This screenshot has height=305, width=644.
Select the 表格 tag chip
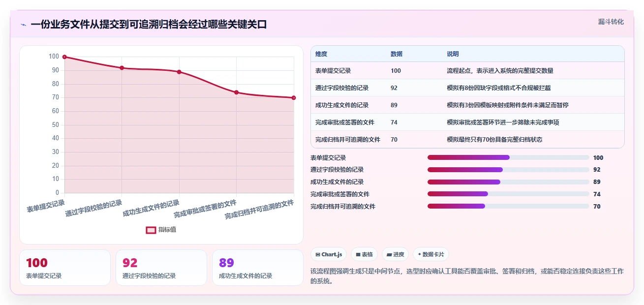(364, 254)
